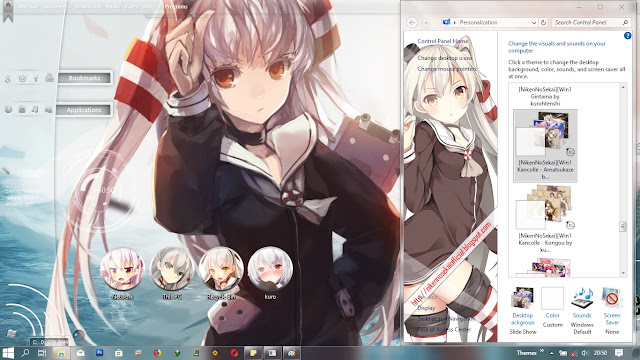640x360 pixels.
Task: Click the theme list scroll up arrow
Action: (x=623, y=87)
